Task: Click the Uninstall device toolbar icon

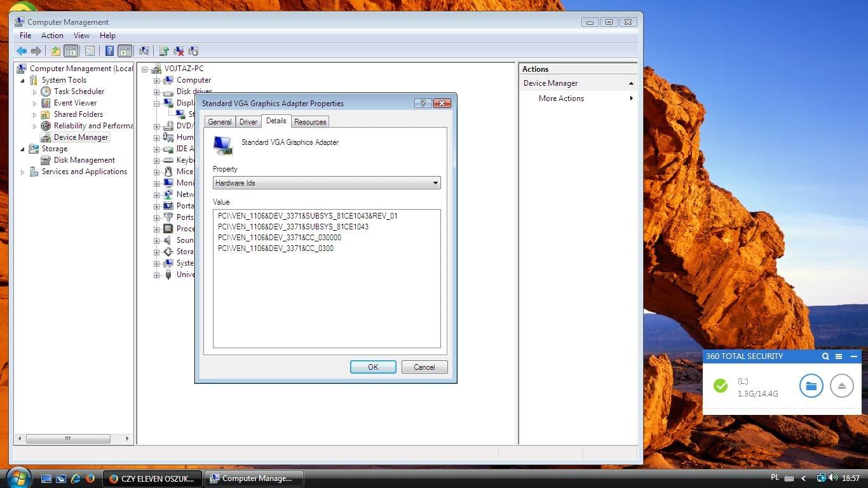Action: [x=179, y=51]
